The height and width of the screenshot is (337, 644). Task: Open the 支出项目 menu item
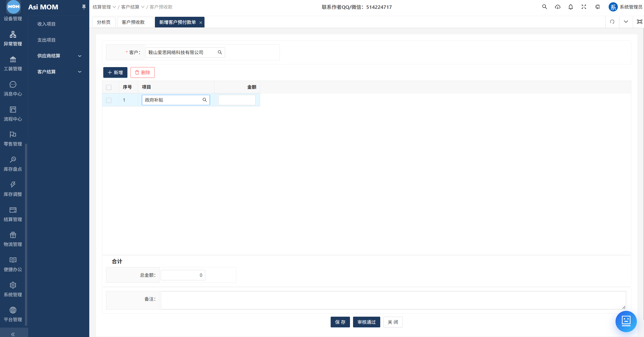(x=46, y=40)
